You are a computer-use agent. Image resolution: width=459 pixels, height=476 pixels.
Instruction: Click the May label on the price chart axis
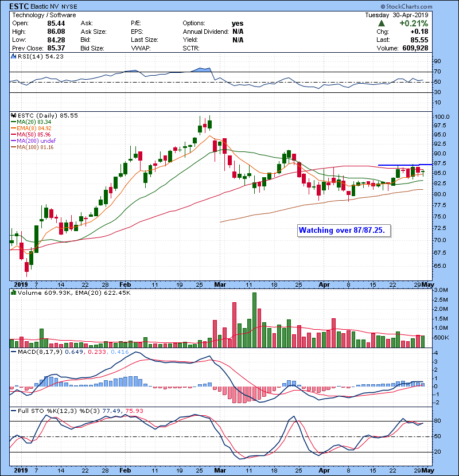(427, 285)
